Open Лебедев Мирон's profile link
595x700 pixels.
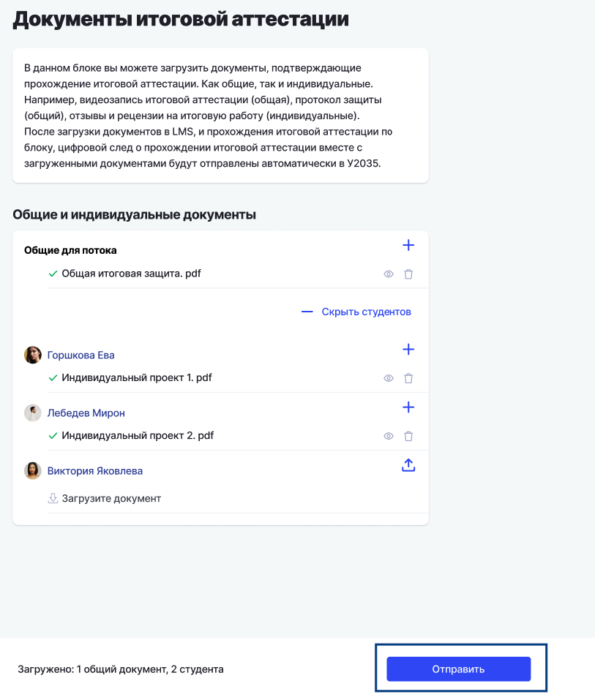tap(86, 413)
